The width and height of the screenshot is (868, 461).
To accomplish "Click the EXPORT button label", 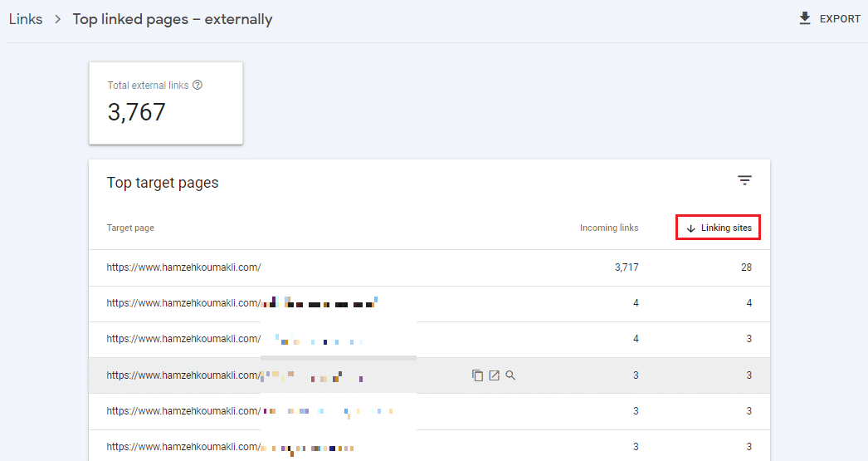I will pos(840,18).
